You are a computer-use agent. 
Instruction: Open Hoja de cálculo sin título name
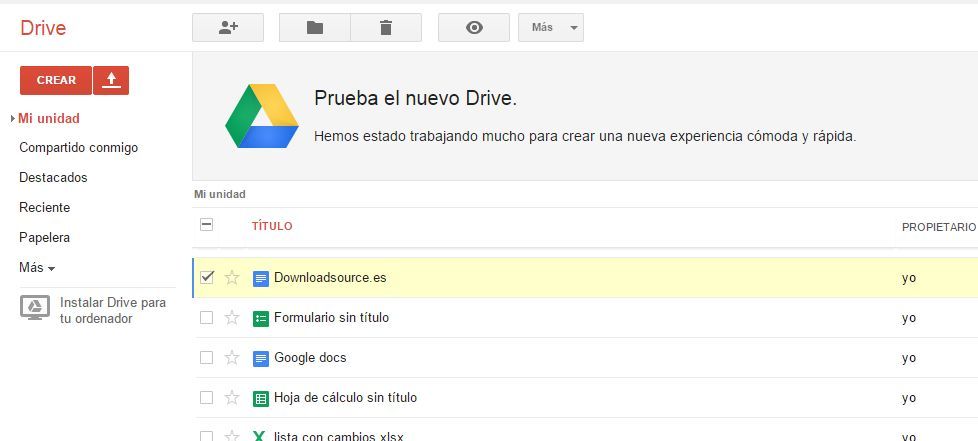[x=346, y=397]
